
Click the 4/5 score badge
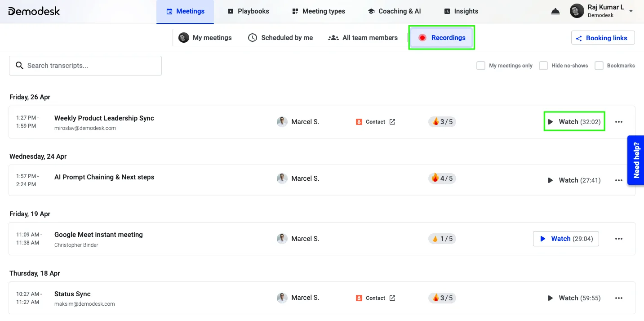click(442, 178)
